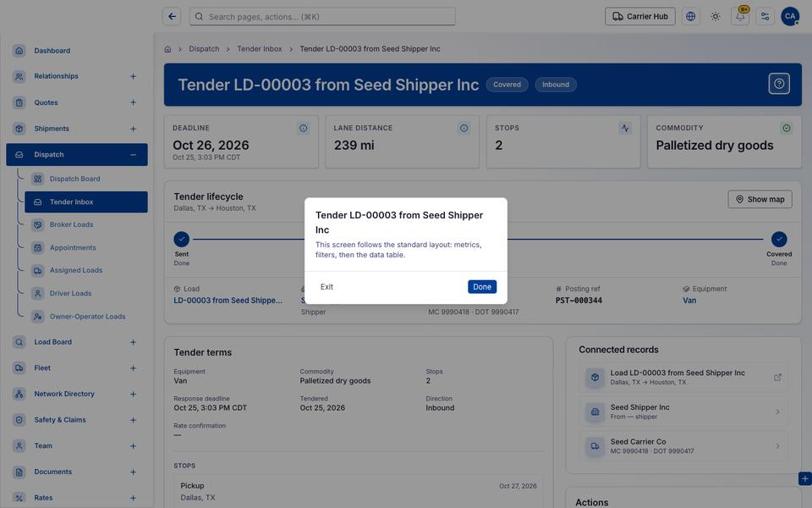Collapse the Dispatch sidebar section
Viewport: 812px width, 508px height.
coord(133,155)
